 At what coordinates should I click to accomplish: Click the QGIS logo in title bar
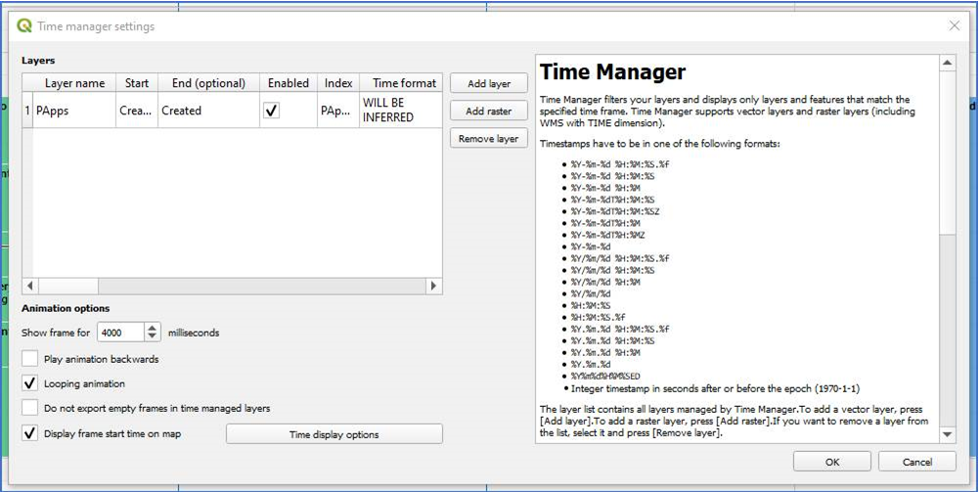click(x=24, y=26)
